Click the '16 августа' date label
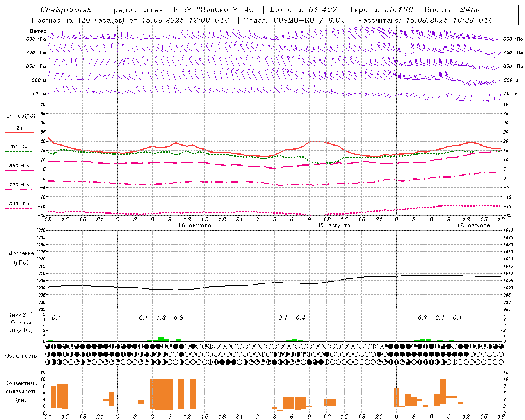This screenshot has width=525, height=420. [x=194, y=226]
